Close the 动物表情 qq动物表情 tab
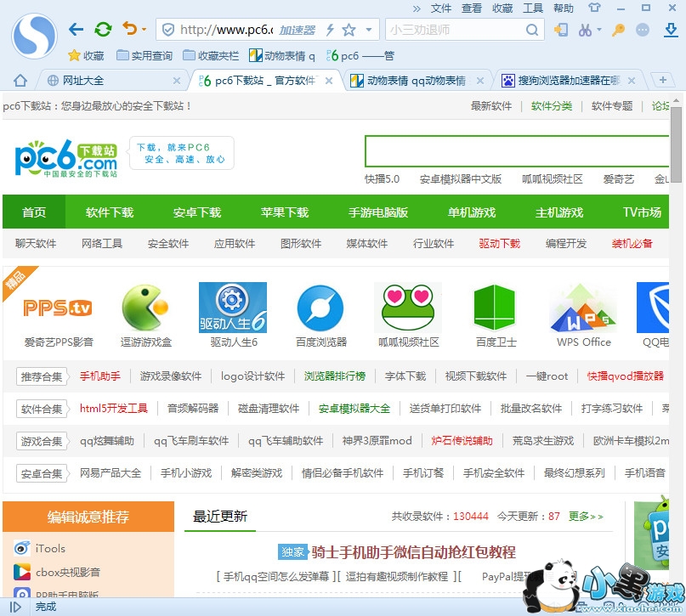 point(479,81)
